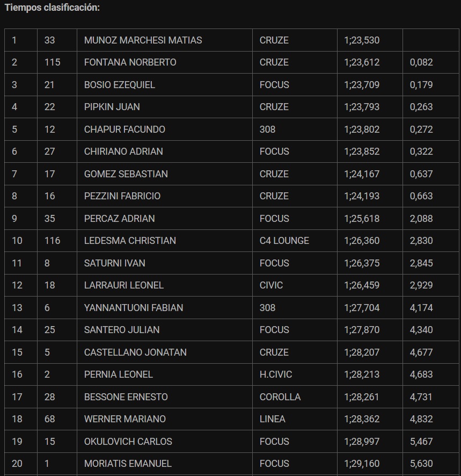
Task: Select the gap value 4,340
Action: coord(421,330)
